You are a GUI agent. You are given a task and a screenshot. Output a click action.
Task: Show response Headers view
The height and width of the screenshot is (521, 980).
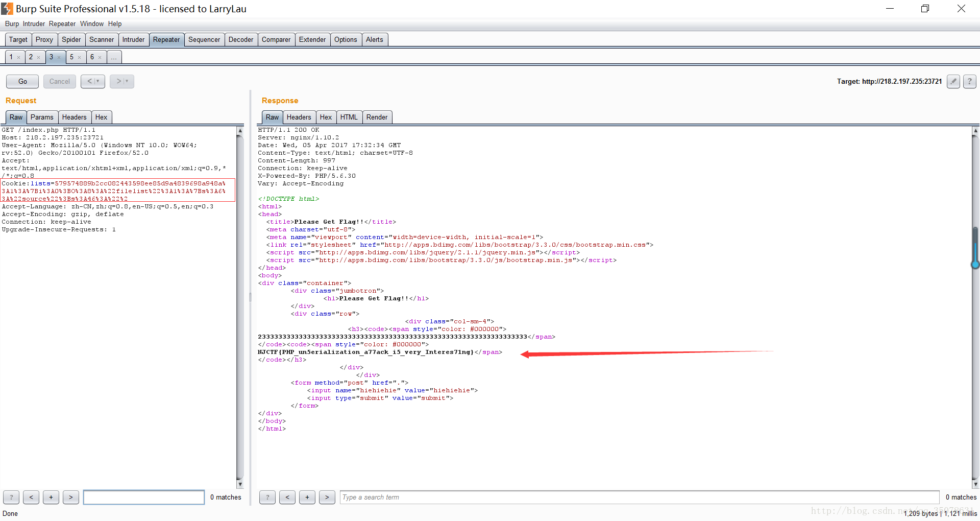pyautogui.click(x=299, y=117)
